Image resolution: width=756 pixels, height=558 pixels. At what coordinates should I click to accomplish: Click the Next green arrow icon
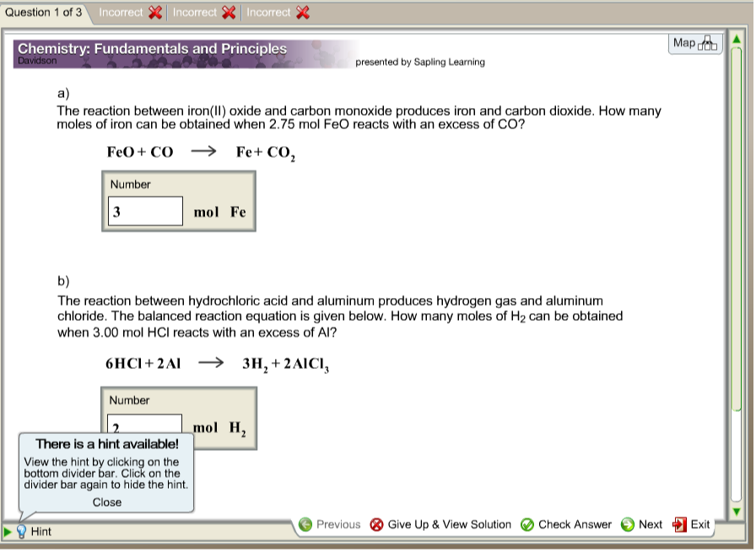627,523
